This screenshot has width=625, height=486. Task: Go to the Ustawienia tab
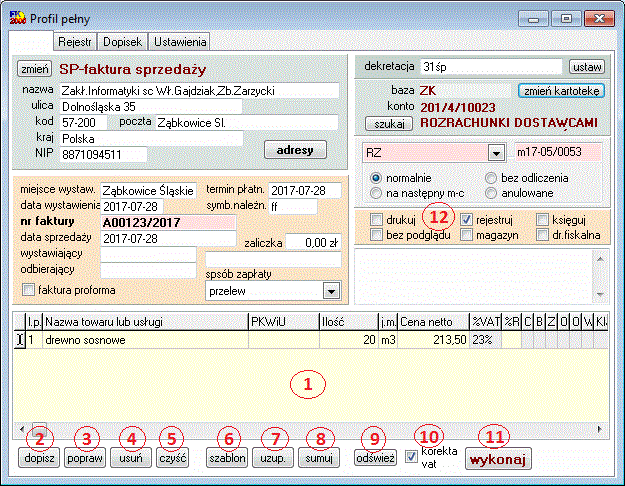coord(180,42)
